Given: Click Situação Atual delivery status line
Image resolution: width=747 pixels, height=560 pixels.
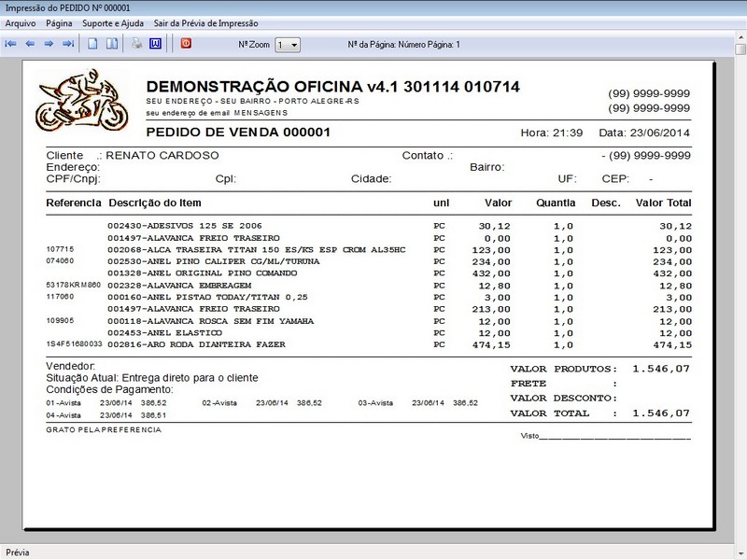Looking at the screenshot, I should pyautogui.click(x=152, y=378).
